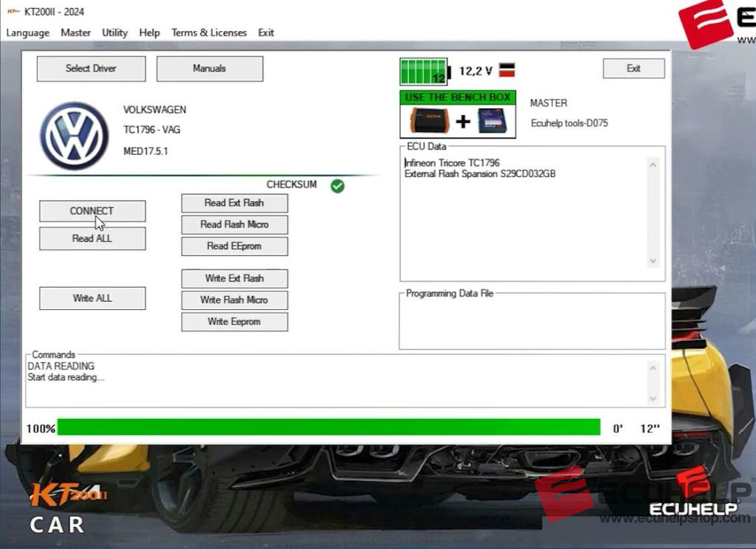The height and width of the screenshot is (549, 756).
Task: Click the KT200II CAR logo at bottom left
Action: coord(67,508)
